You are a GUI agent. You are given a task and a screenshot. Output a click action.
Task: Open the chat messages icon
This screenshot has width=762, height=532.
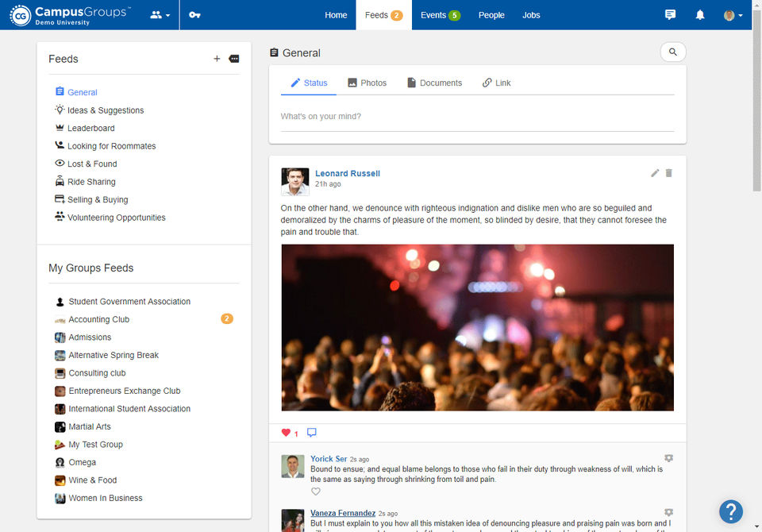[x=670, y=14]
